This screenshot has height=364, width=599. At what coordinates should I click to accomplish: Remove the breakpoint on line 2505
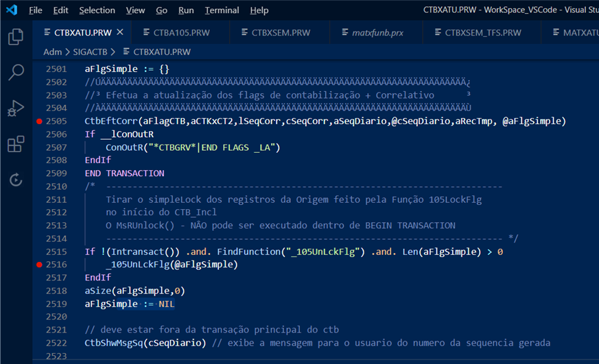click(x=39, y=121)
